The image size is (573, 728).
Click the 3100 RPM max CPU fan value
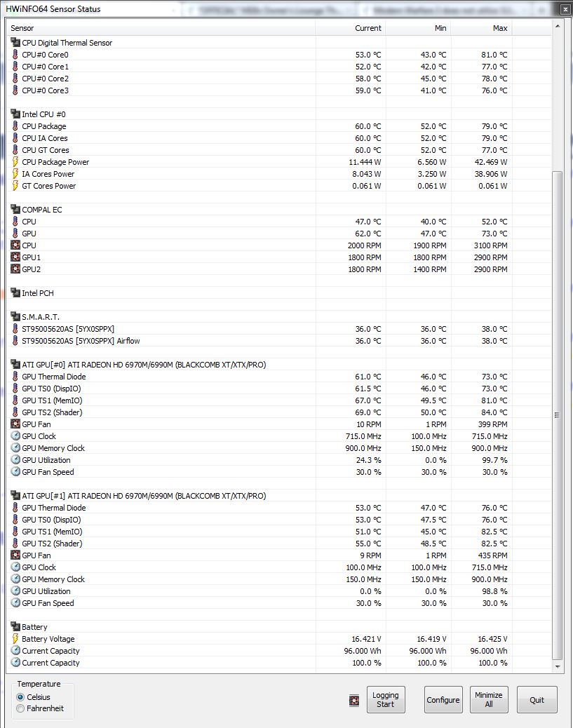[491, 245]
